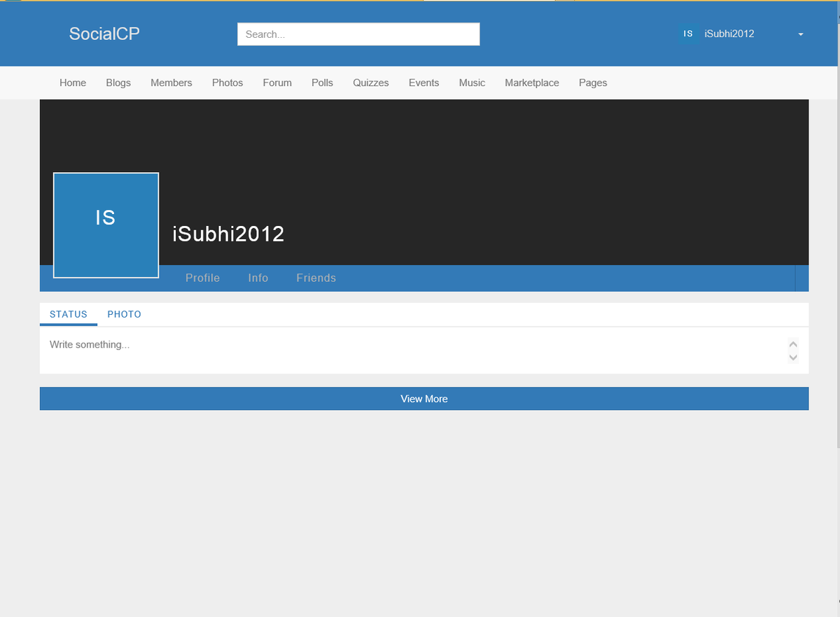
Task: Select the STATUS tab
Action: (68, 314)
